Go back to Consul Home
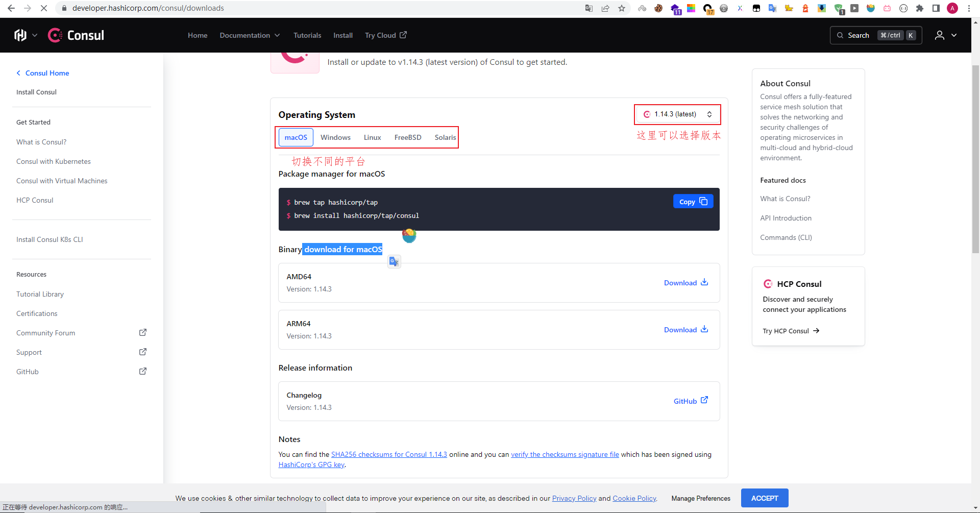 pyautogui.click(x=43, y=73)
